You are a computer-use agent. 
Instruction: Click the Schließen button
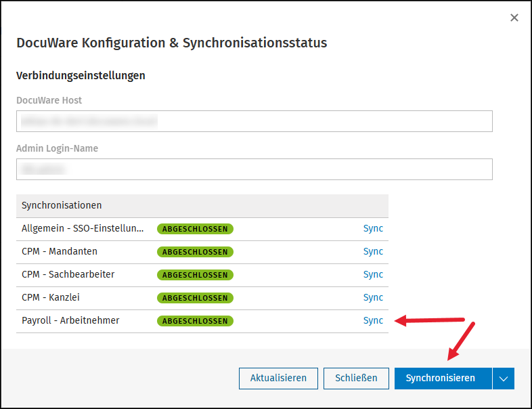[x=356, y=378]
